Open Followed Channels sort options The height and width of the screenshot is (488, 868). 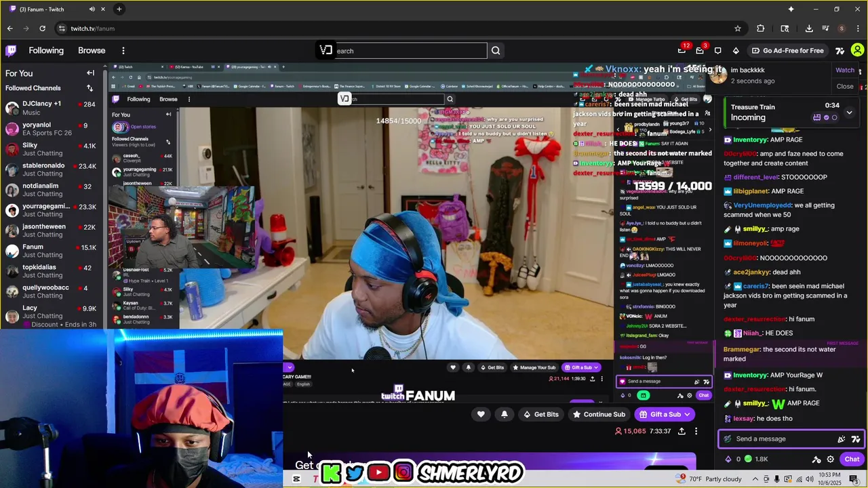pos(90,88)
